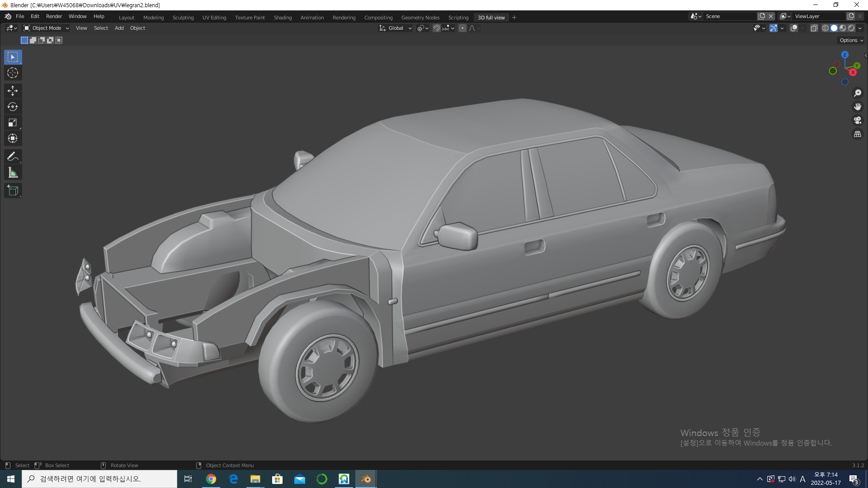Open the Render menu
The image size is (868, 488).
[x=54, y=16]
